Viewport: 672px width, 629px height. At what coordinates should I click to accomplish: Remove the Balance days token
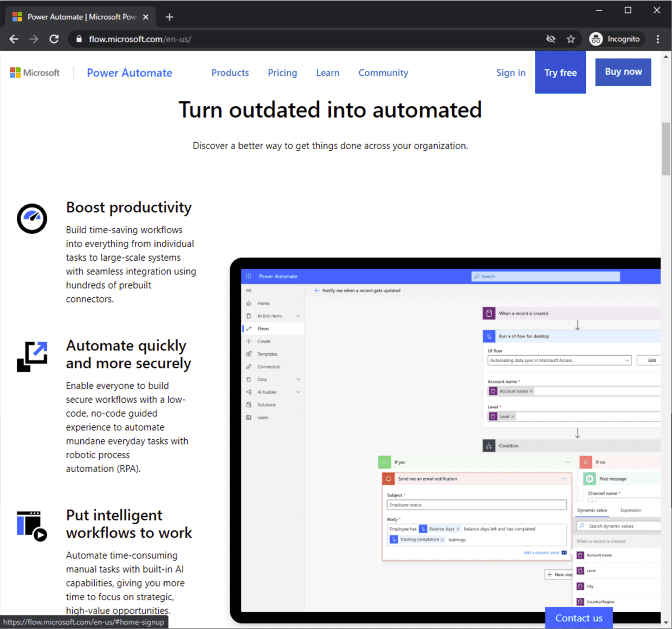[x=458, y=529]
